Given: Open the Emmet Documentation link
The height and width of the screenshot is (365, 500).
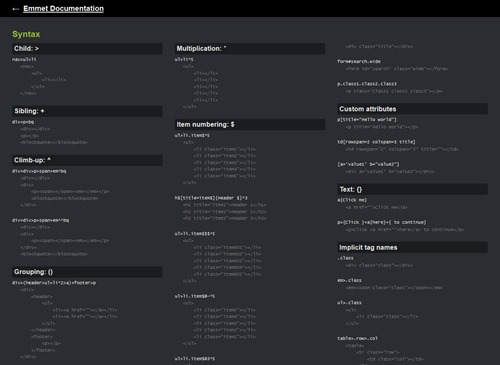Looking at the screenshot, I should 63,9.
